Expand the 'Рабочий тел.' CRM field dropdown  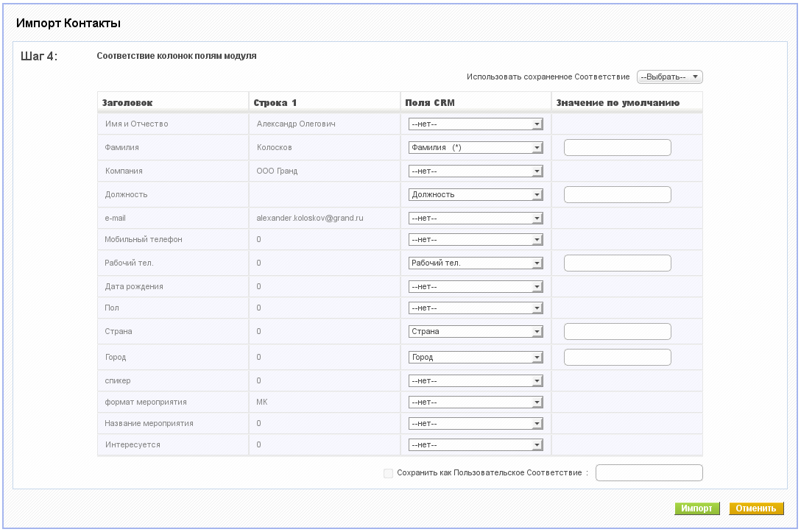476,263
